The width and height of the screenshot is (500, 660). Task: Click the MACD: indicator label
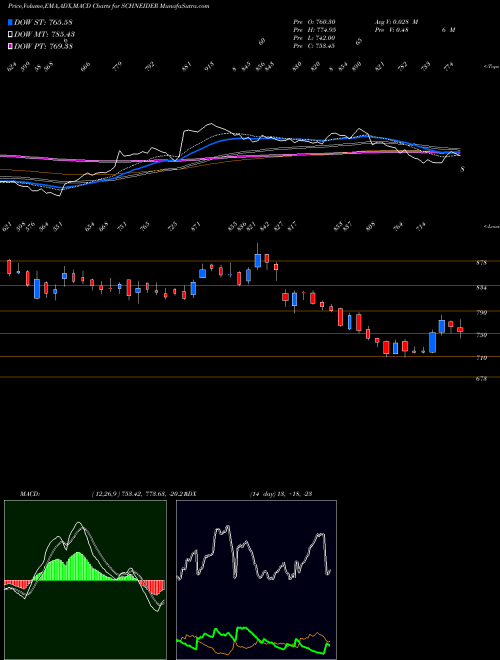click(30, 494)
